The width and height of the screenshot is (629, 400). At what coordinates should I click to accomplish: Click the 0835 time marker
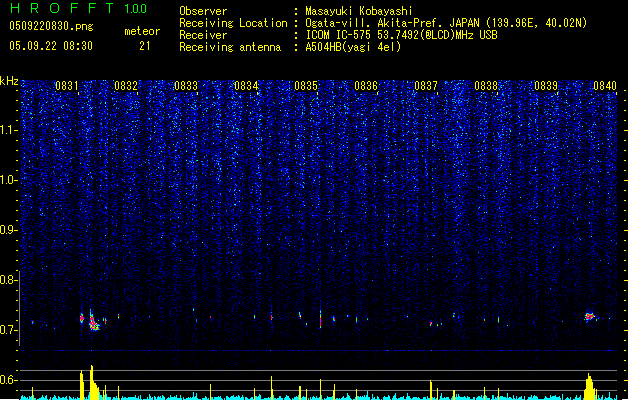[x=306, y=86]
